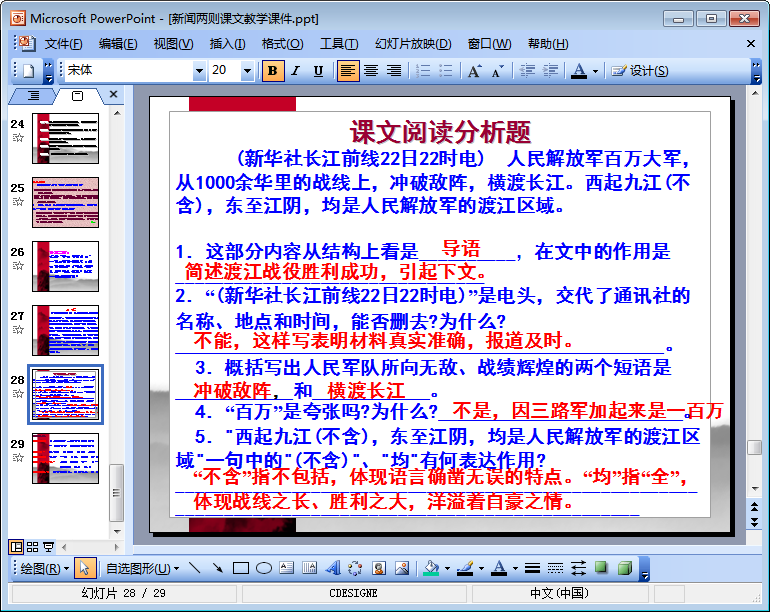Open the 工具(T) menu
This screenshot has width=770, height=612.
click(339, 44)
